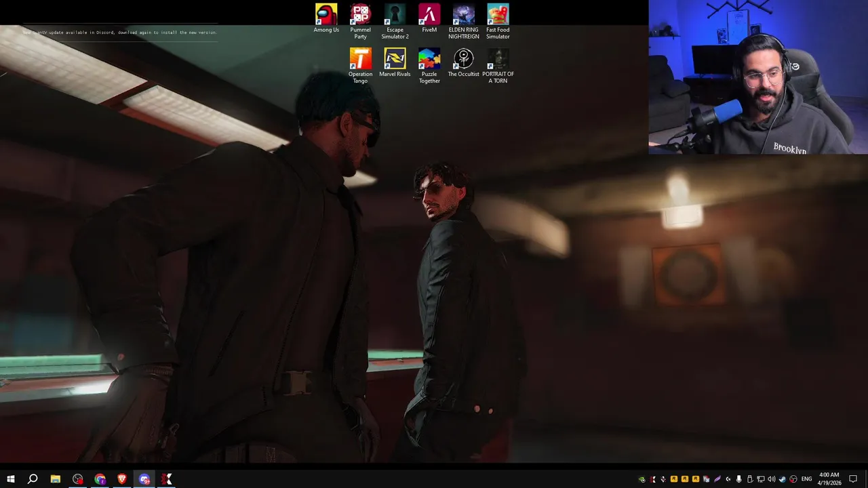
Task: Open the clock showing 4:00 AM
Action: coord(829,479)
